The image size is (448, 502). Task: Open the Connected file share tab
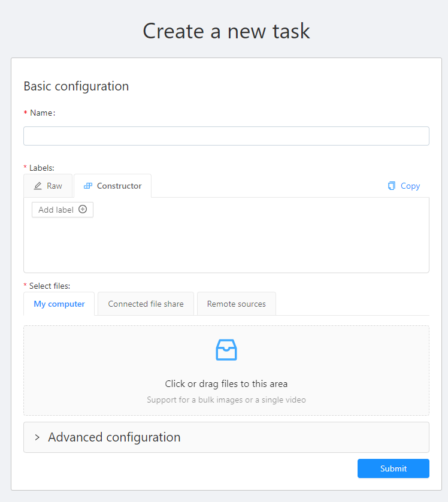click(x=145, y=304)
